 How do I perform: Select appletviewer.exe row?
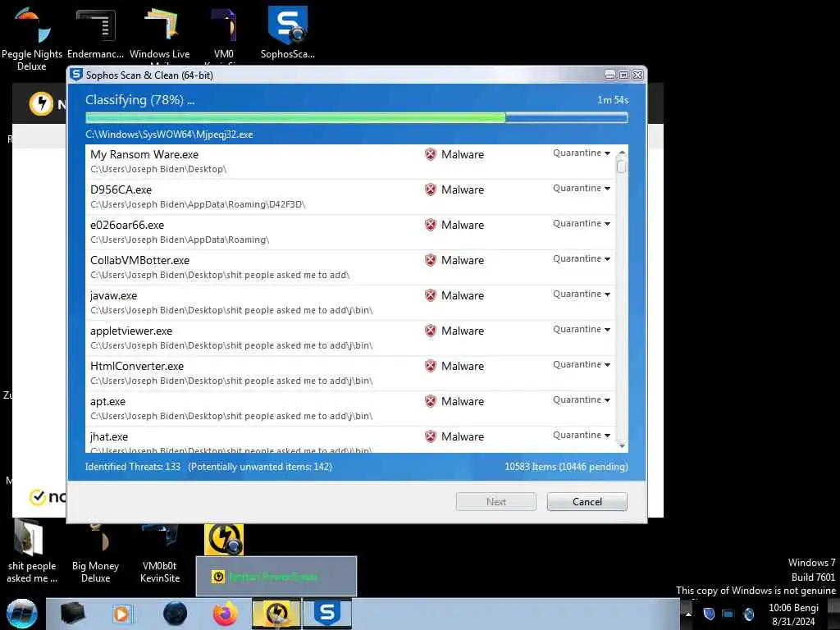(x=349, y=338)
